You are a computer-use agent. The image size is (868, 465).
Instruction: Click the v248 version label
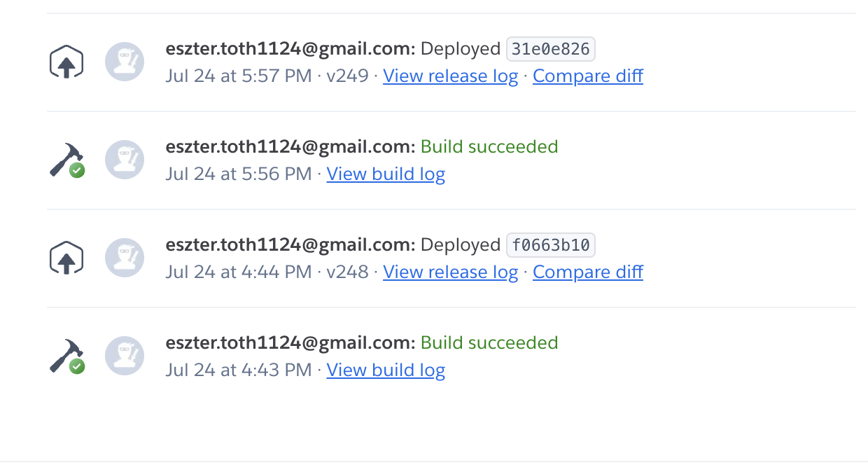coord(347,272)
